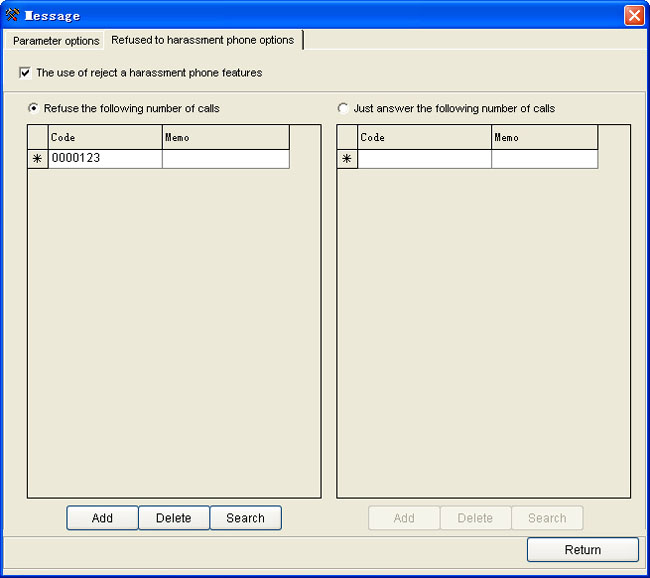This screenshot has height=578, width=650.
Task: Choose Just answer the following number of calls
Action: coord(344,108)
